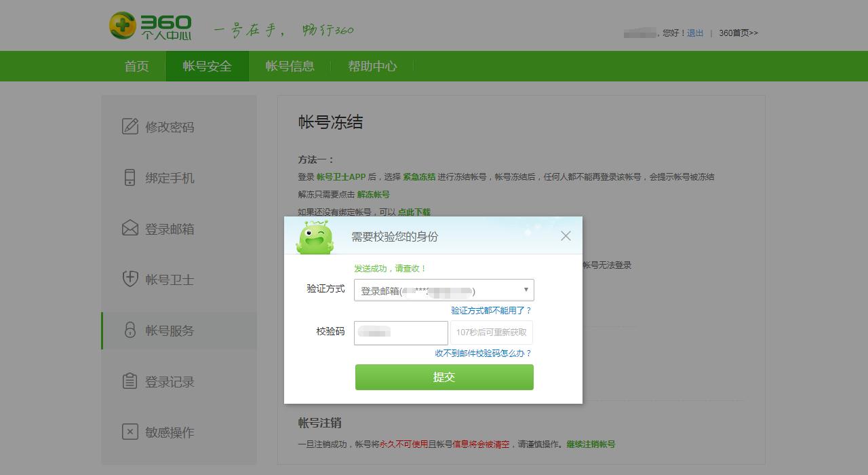Viewport: 868px width, 475px height.
Task: Switch to the 帐号信息 tab
Action: coord(290,66)
